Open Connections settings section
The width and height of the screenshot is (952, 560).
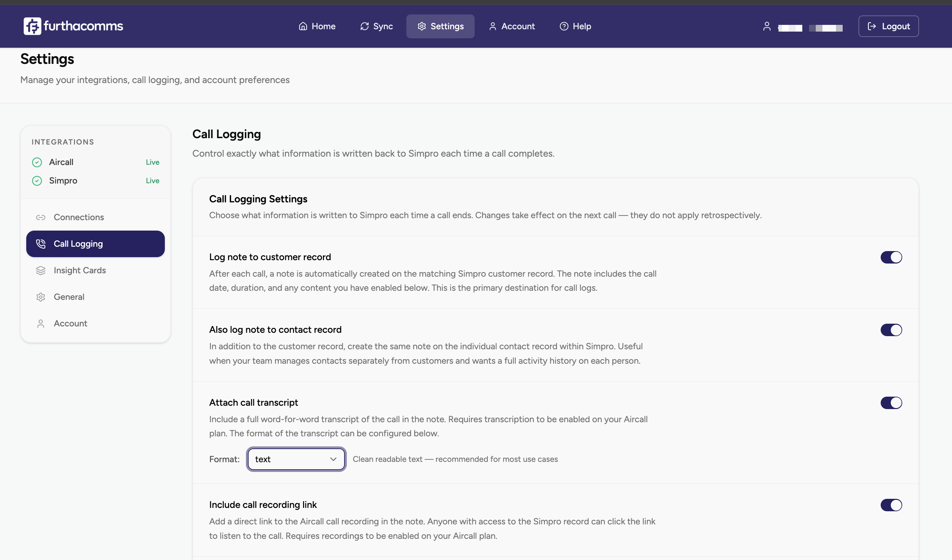96,217
